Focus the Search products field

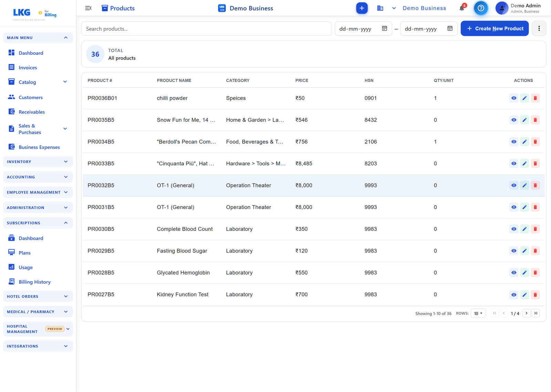click(x=206, y=29)
